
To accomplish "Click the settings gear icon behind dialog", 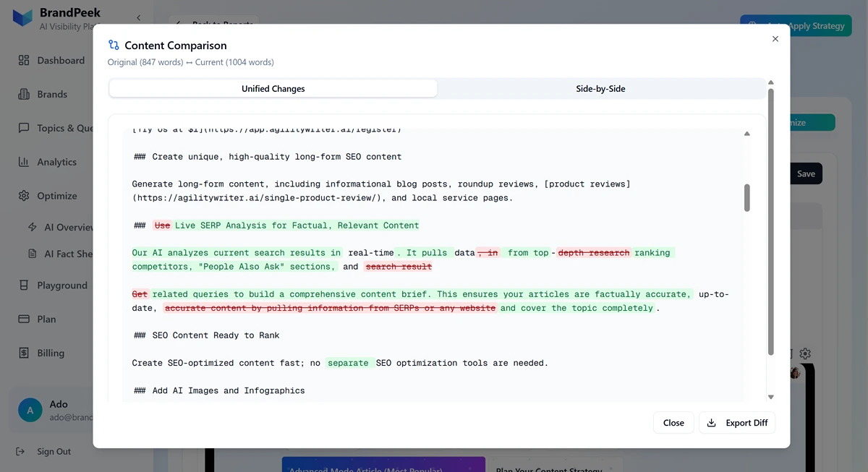I will pos(805,353).
